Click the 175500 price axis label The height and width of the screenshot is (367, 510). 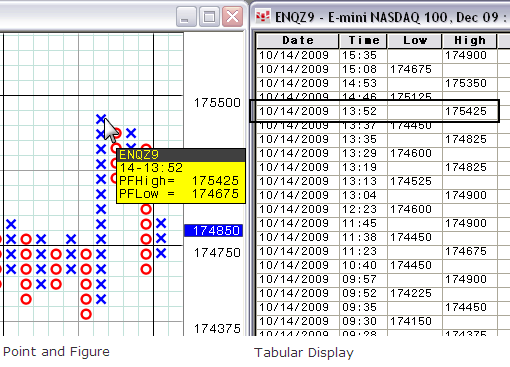(x=217, y=103)
